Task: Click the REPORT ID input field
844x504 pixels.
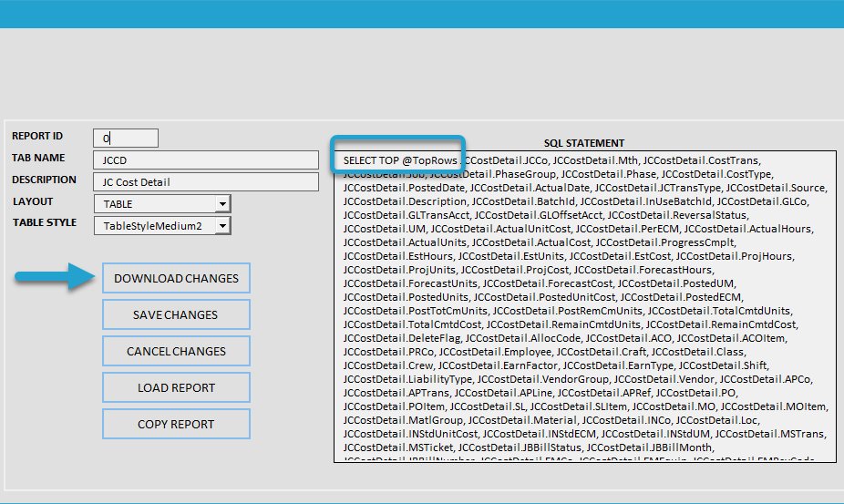Action: [x=126, y=138]
